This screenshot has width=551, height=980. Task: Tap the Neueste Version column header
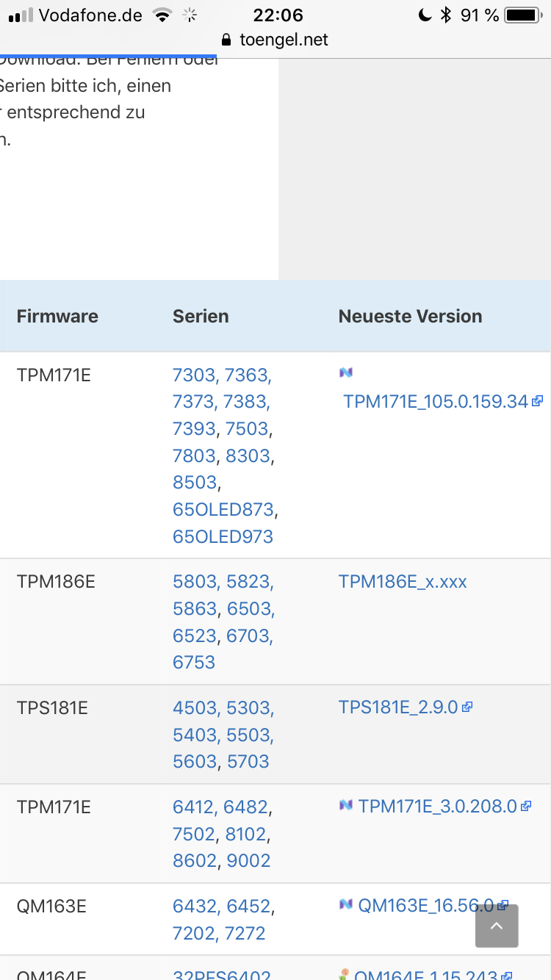click(x=411, y=317)
